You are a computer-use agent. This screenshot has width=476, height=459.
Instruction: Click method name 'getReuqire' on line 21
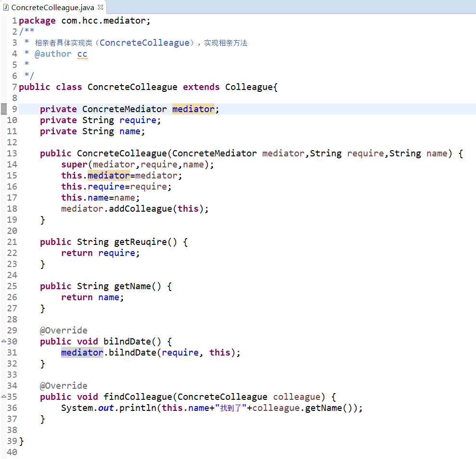(x=140, y=242)
